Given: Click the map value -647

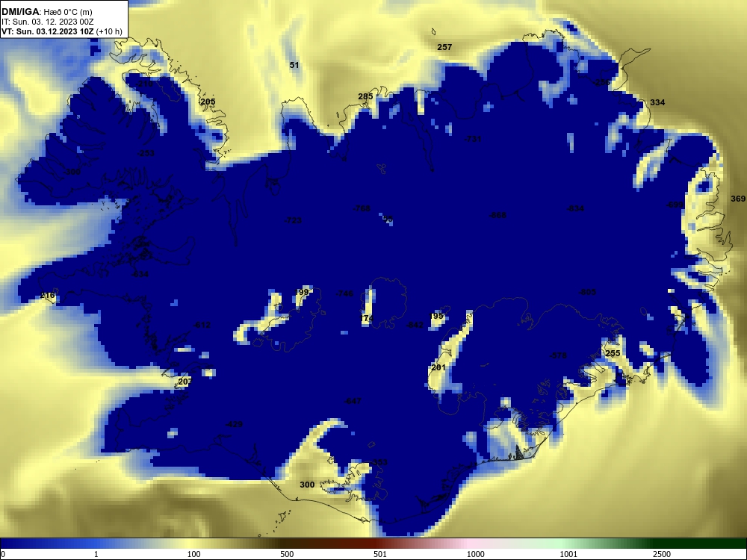Looking at the screenshot, I should coord(353,402).
